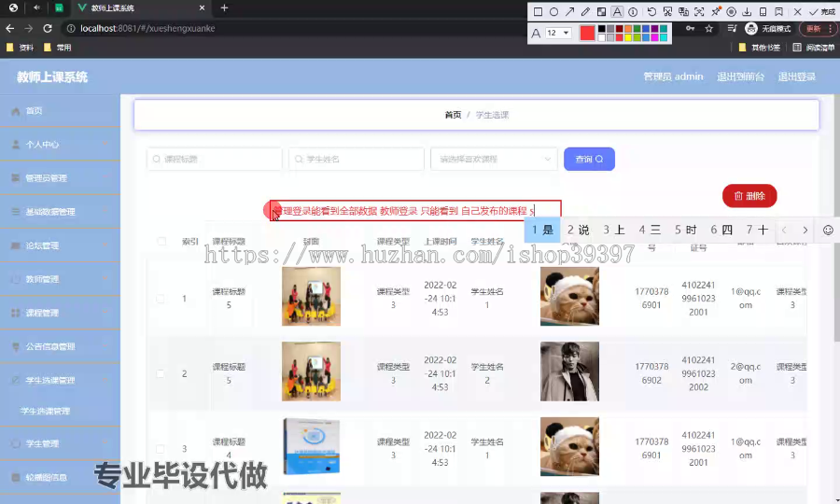Click 完成 to finish the screenshot
Screen dimensions: 840x504
pos(822,11)
